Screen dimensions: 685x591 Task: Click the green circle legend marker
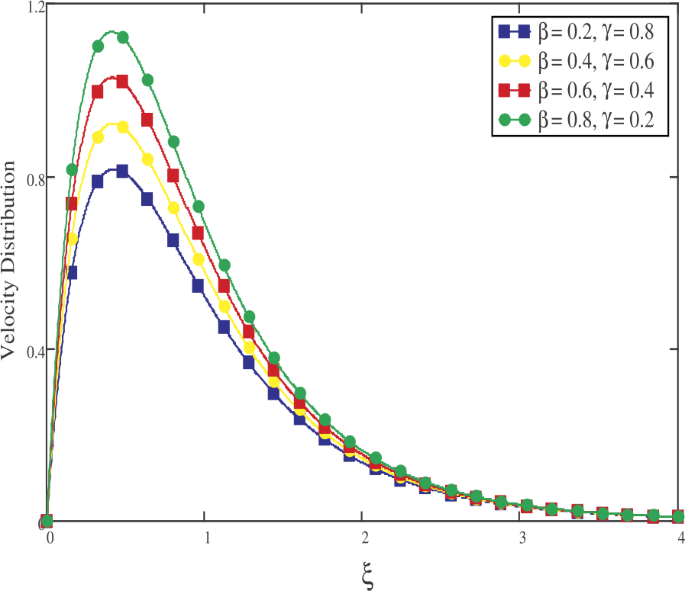pyautogui.click(x=515, y=120)
